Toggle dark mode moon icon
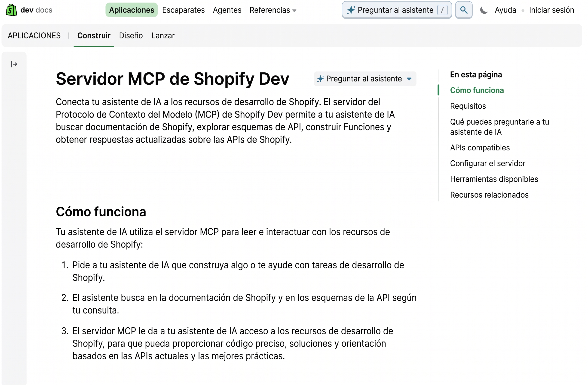The width and height of the screenshot is (588, 385). [484, 10]
